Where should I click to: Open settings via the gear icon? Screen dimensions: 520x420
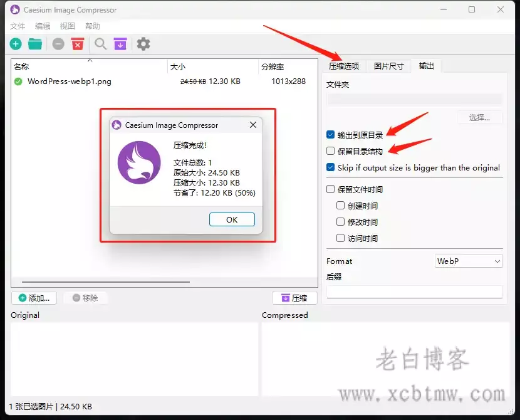click(x=143, y=44)
